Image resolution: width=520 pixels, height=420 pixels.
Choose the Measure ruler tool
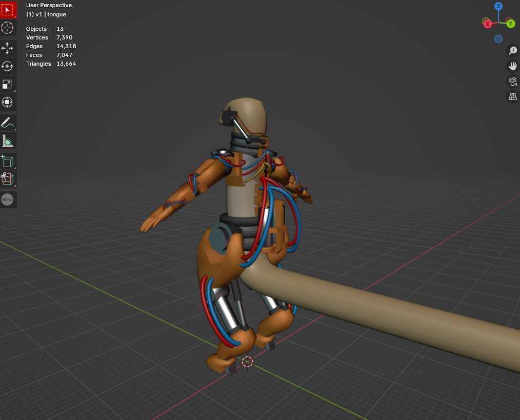click(x=7, y=141)
